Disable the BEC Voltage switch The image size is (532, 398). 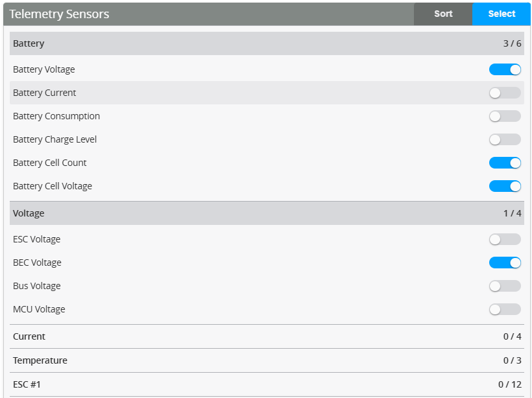[505, 263]
